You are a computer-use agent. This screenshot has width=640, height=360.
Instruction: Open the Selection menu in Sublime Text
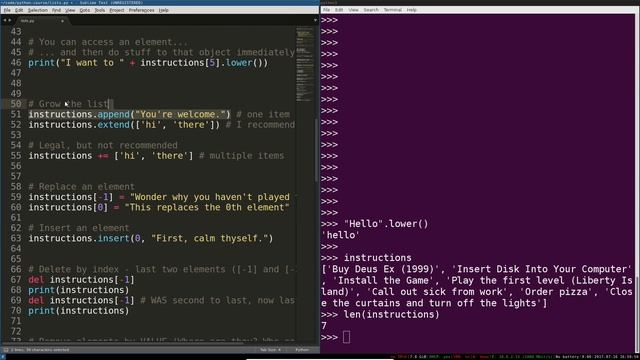[38, 10]
